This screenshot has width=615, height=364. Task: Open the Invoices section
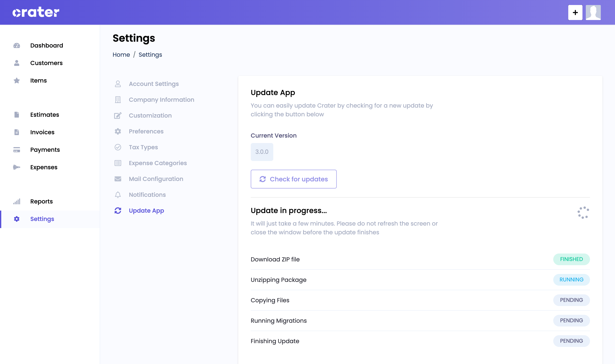[42, 132]
